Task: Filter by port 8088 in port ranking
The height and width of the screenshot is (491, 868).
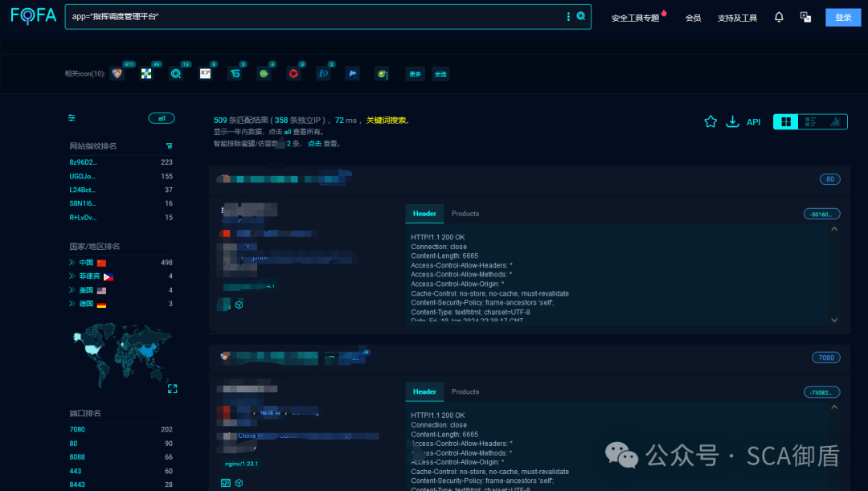Action: click(x=77, y=457)
